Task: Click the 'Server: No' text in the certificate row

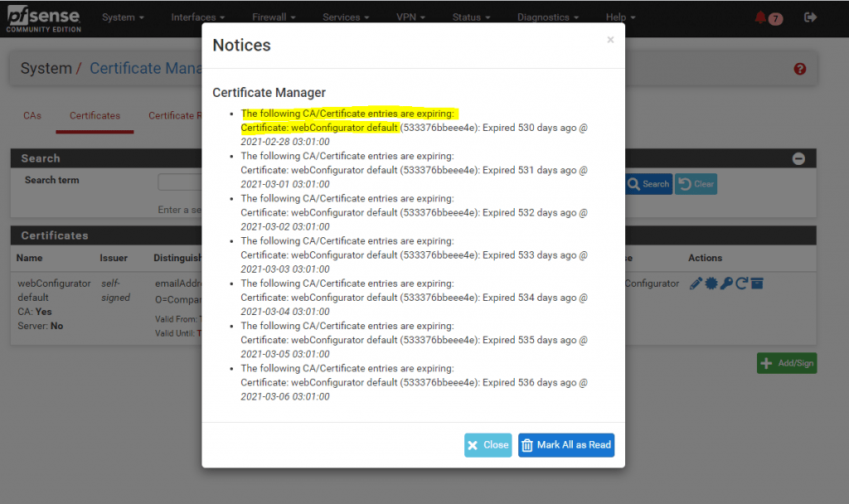Action: click(40, 326)
